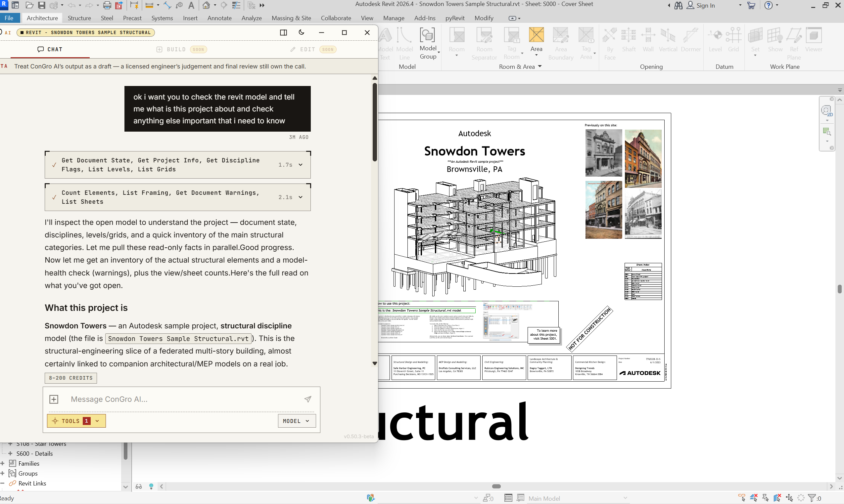Select the CHAT tab in ConGro AI
Image resolution: width=844 pixels, height=504 pixels.
[50, 49]
